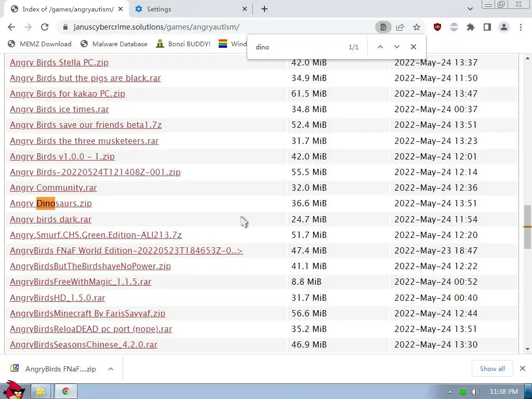
Task: Download Angry Birds for kakao PC.zip
Action: coord(68,94)
